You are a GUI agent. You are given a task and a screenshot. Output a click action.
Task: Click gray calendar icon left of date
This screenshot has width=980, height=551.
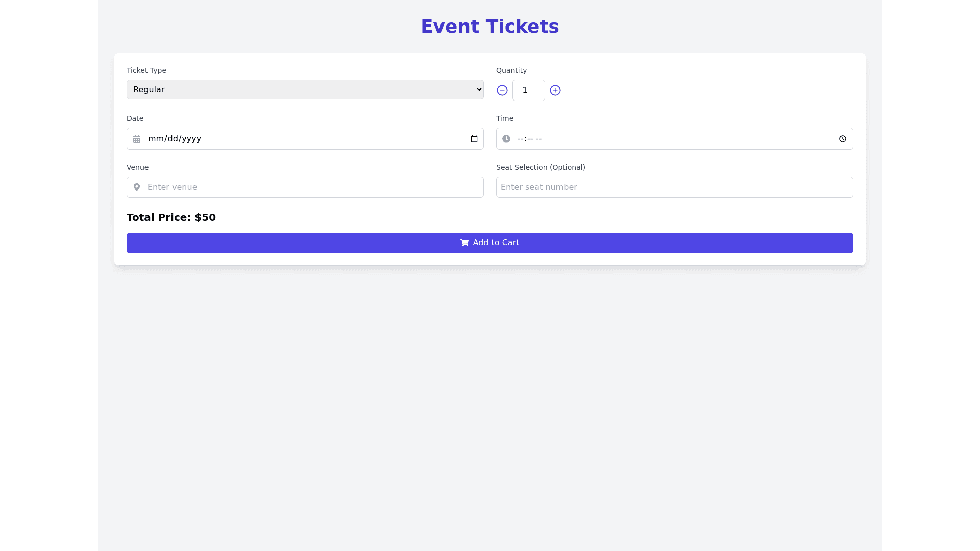[x=137, y=139]
